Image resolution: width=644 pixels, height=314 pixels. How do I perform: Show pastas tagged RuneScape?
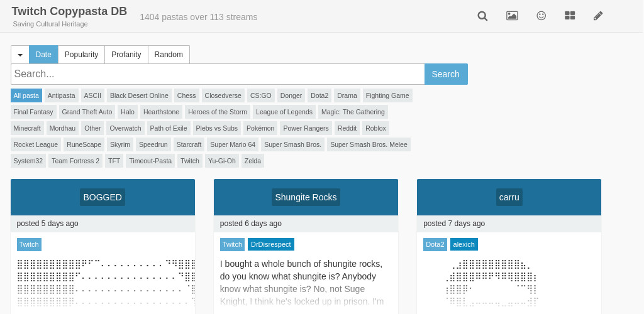pyautogui.click(x=84, y=144)
